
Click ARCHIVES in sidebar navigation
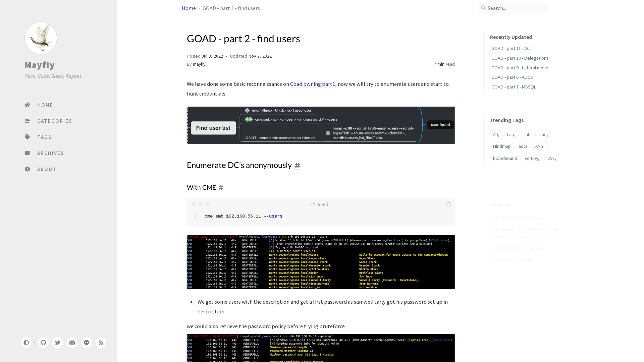coord(50,153)
